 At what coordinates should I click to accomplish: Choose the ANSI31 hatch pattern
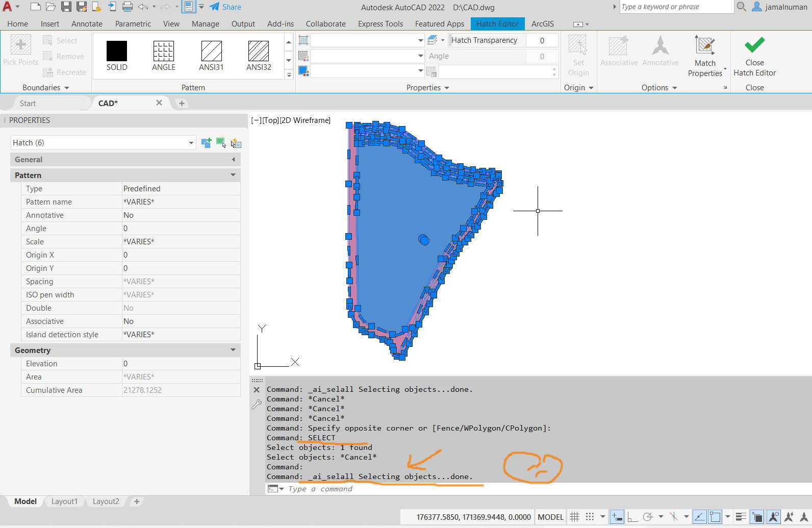(x=211, y=56)
